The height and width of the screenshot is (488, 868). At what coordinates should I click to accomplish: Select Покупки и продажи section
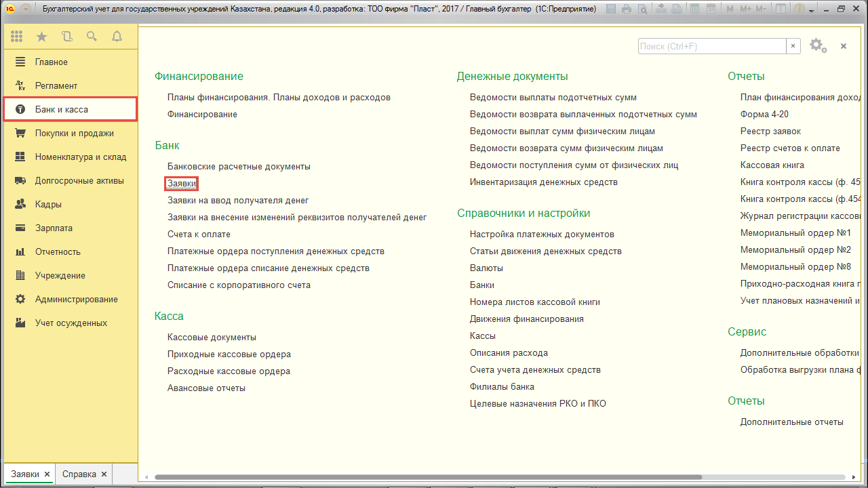[74, 133]
